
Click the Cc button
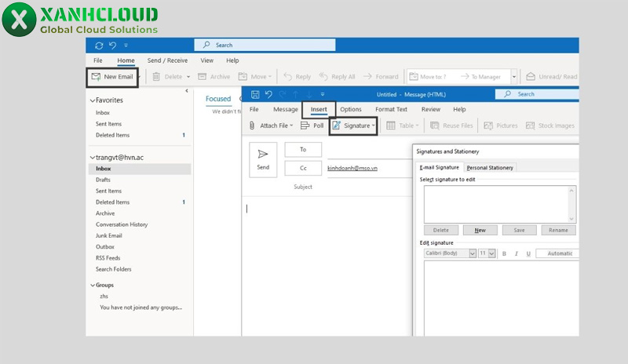(303, 168)
